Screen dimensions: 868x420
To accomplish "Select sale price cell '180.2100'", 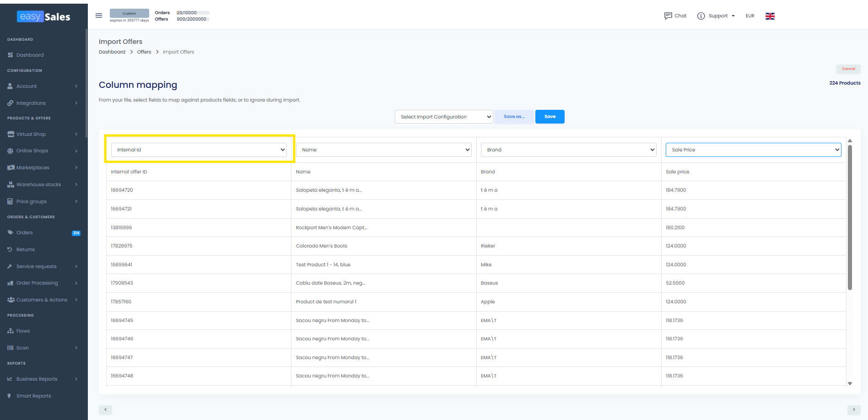I will tap(753, 227).
